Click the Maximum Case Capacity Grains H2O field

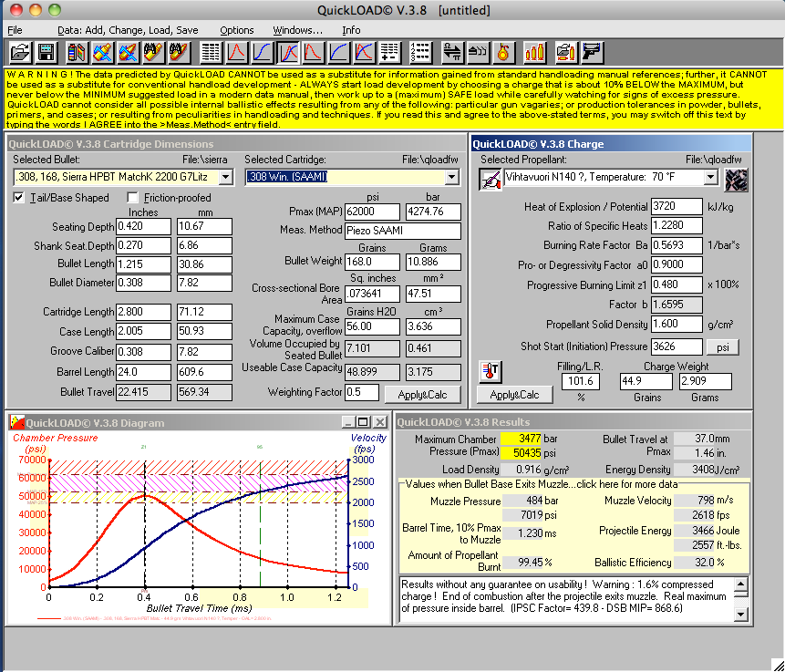(373, 326)
